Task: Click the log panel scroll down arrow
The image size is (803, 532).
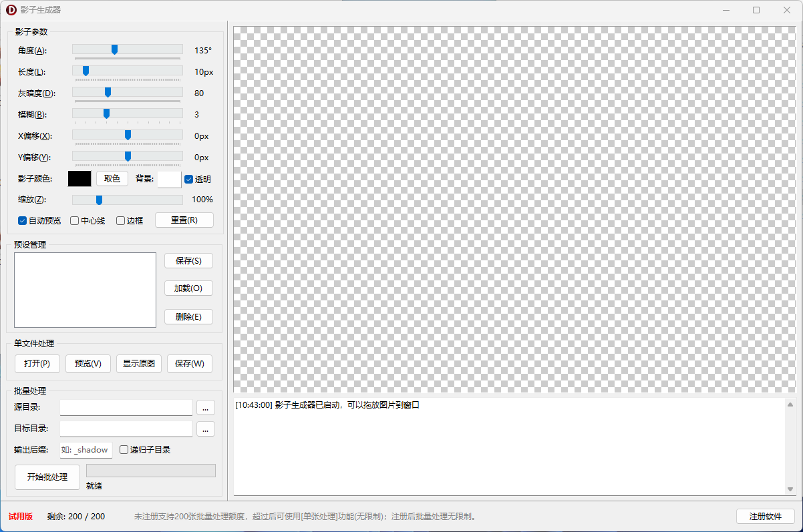Action: pyautogui.click(x=791, y=489)
